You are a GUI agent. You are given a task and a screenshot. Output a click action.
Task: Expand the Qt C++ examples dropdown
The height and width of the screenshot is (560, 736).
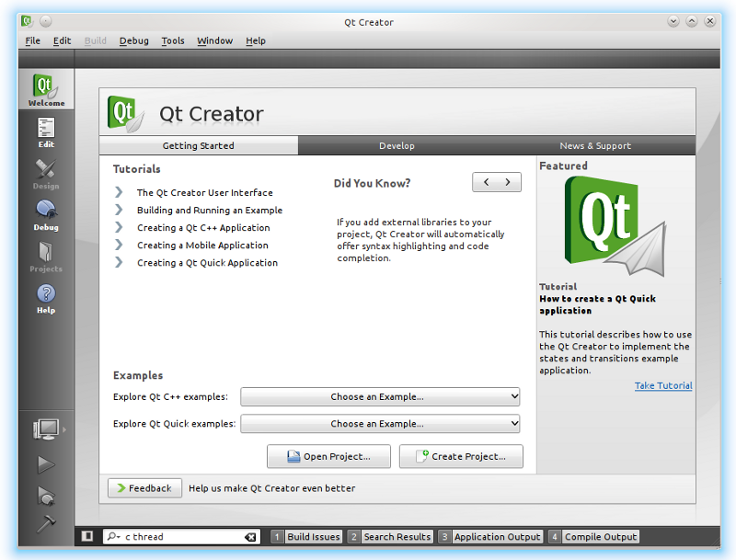pyautogui.click(x=380, y=397)
